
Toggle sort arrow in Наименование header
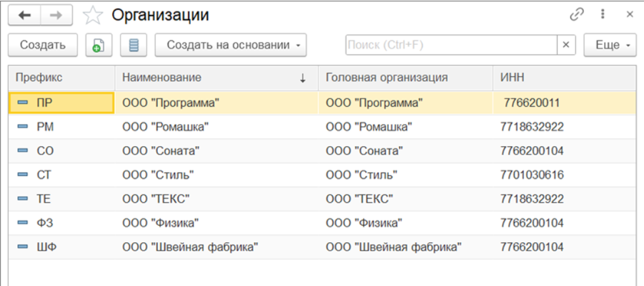pyautogui.click(x=303, y=78)
